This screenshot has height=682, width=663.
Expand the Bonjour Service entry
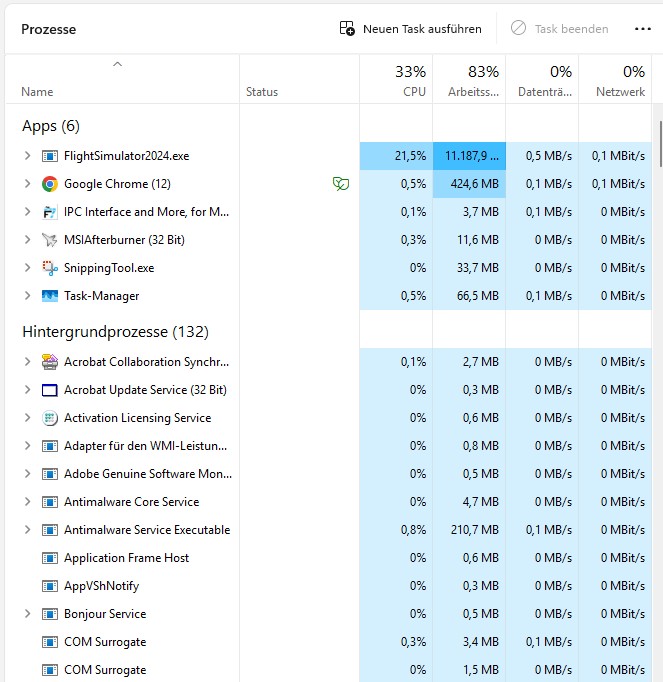tap(27, 614)
